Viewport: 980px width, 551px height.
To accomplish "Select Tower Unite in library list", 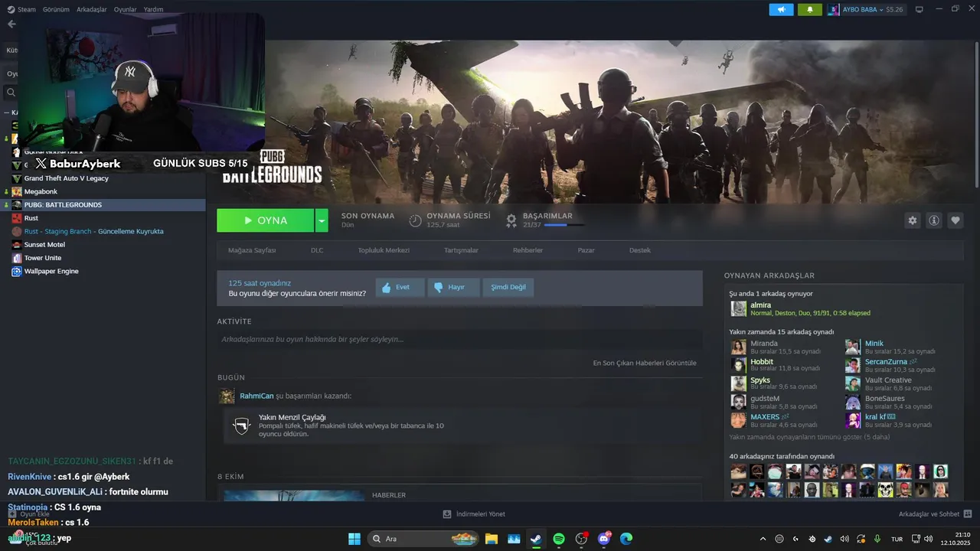I will click(x=42, y=258).
